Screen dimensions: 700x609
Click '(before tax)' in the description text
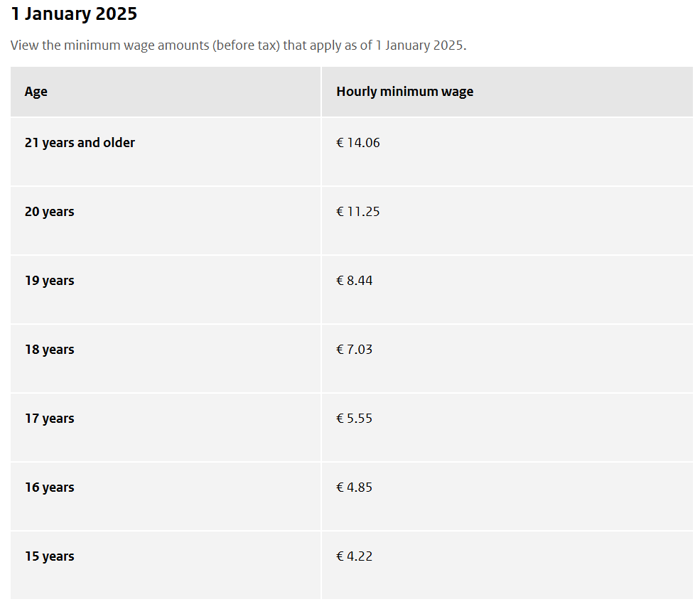coord(246,45)
